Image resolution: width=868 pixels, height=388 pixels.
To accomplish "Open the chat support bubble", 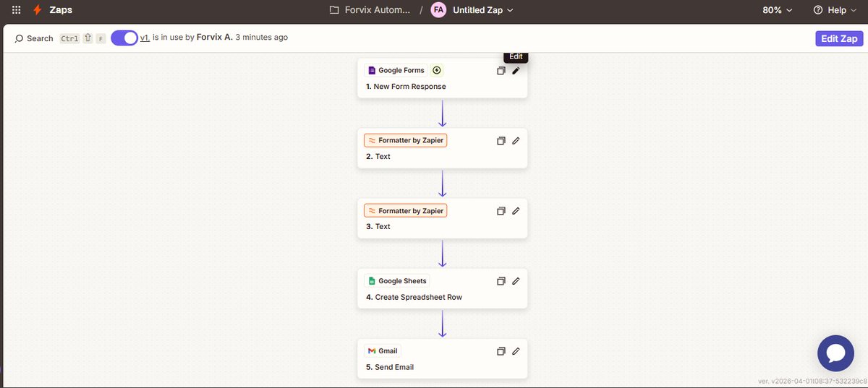I will pyautogui.click(x=836, y=353).
